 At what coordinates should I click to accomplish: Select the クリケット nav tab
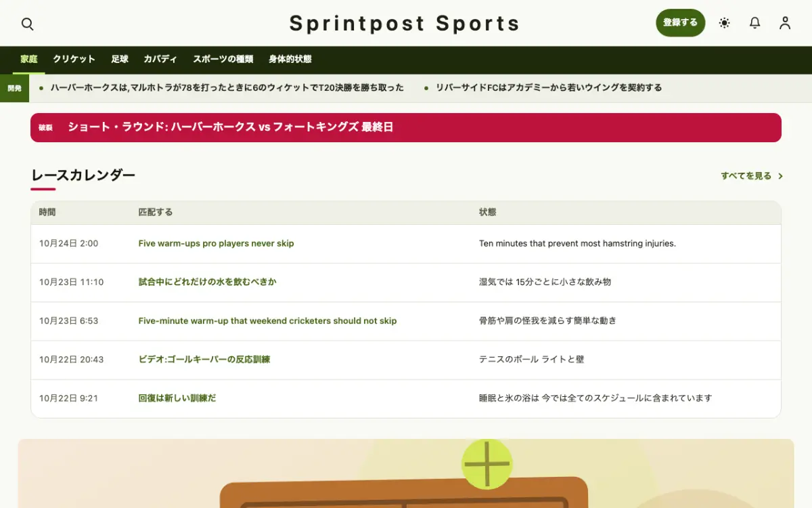74,60
